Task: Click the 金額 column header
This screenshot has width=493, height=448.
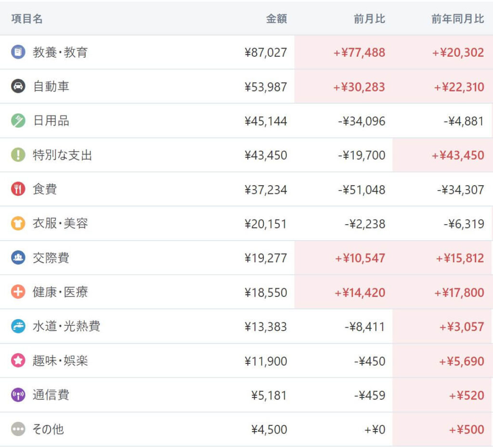Action: (276, 19)
